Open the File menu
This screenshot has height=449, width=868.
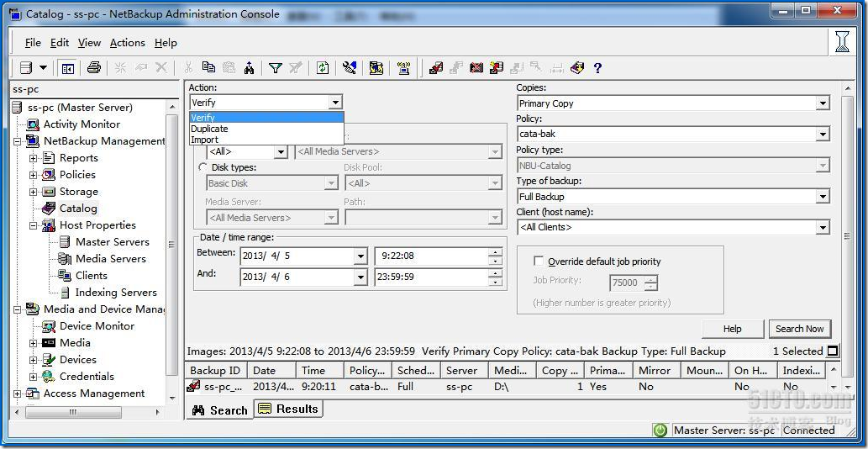(x=33, y=43)
